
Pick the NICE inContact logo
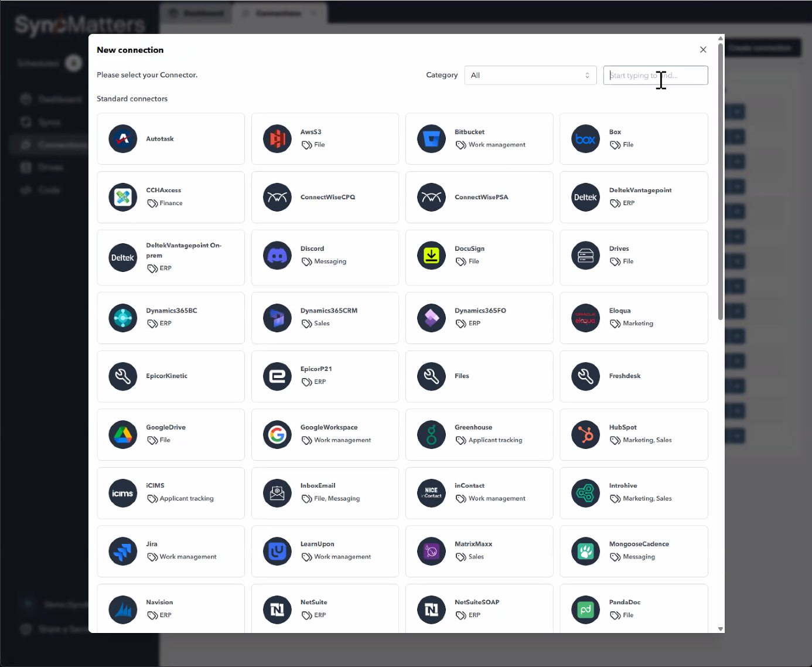point(431,493)
